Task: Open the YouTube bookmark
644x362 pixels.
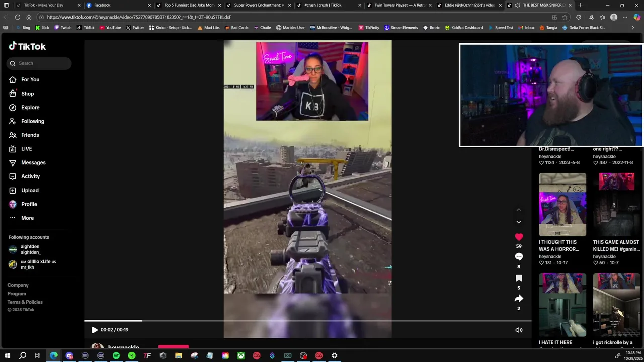Action: (110, 28)
